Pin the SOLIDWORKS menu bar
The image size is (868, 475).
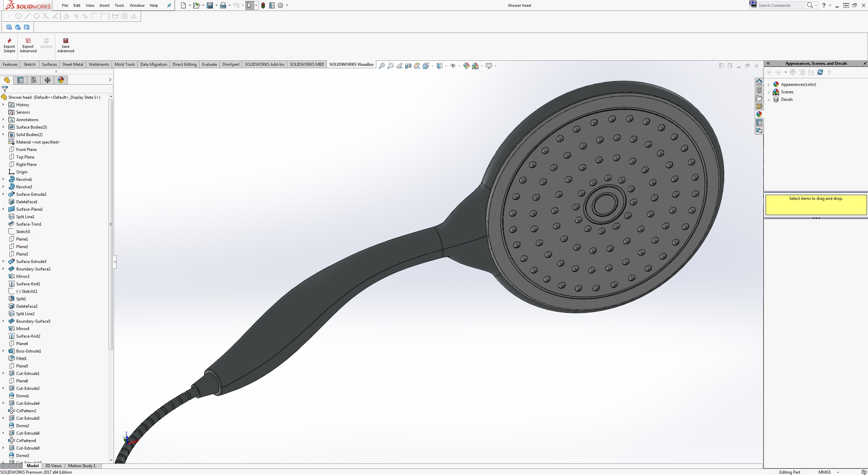pyautogui.click(x=169, y=5)
